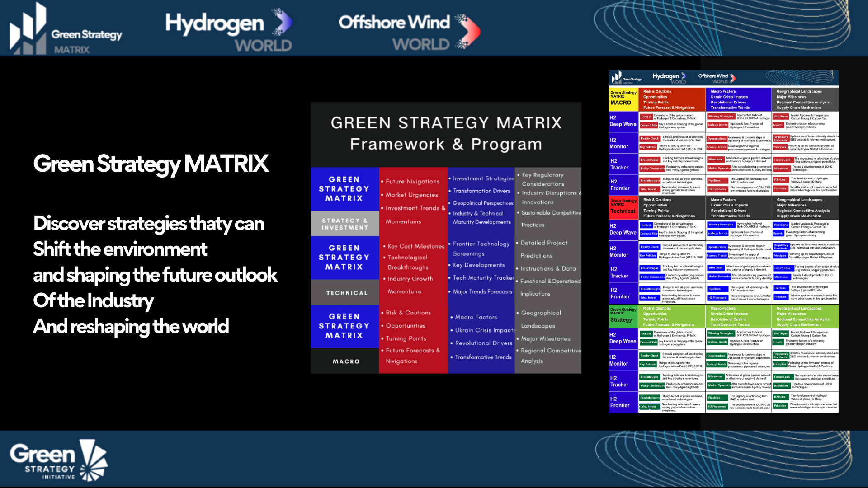The image size is (868, 488).
Task: Click Future Nivigations in red column
Action: [412, 181]
